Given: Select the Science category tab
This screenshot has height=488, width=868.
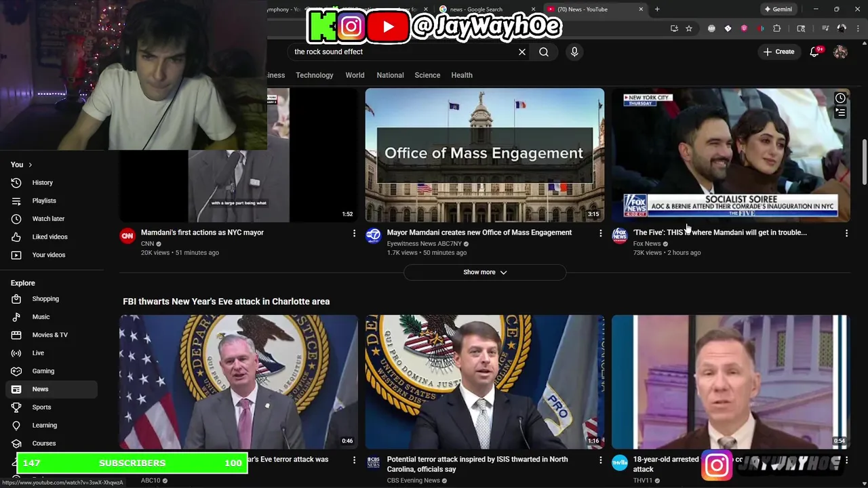Looking at the screenshot, I should coord(427,75).
